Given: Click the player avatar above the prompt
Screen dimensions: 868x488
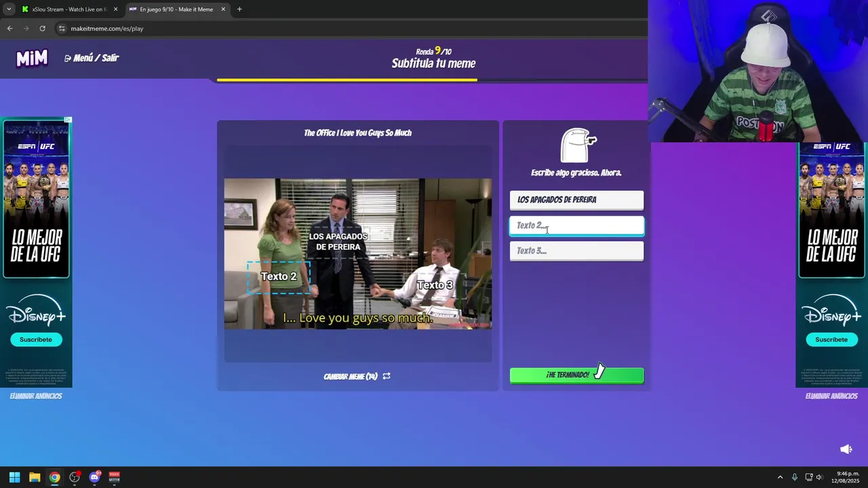Looking at the screenshot, I should (578, 145).
